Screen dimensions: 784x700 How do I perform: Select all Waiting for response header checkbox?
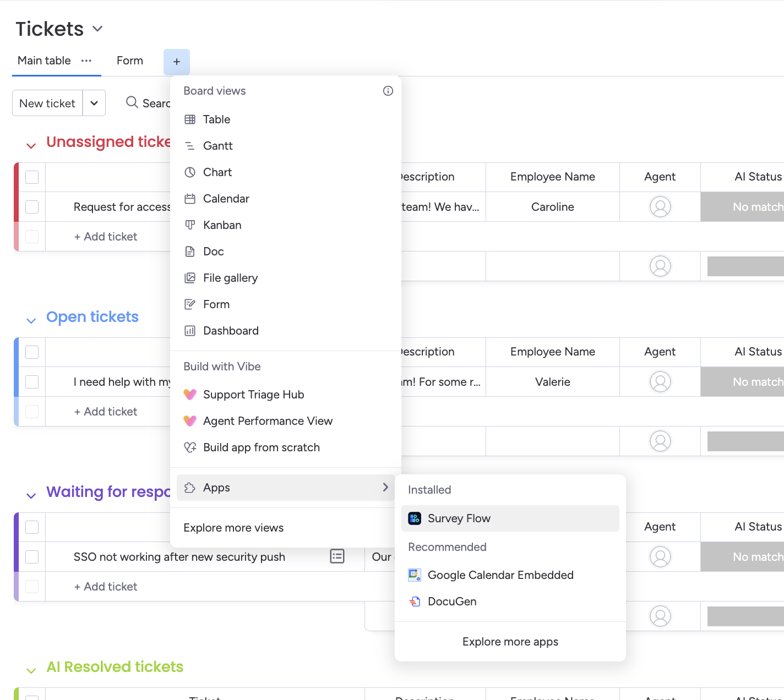(32, 527)
